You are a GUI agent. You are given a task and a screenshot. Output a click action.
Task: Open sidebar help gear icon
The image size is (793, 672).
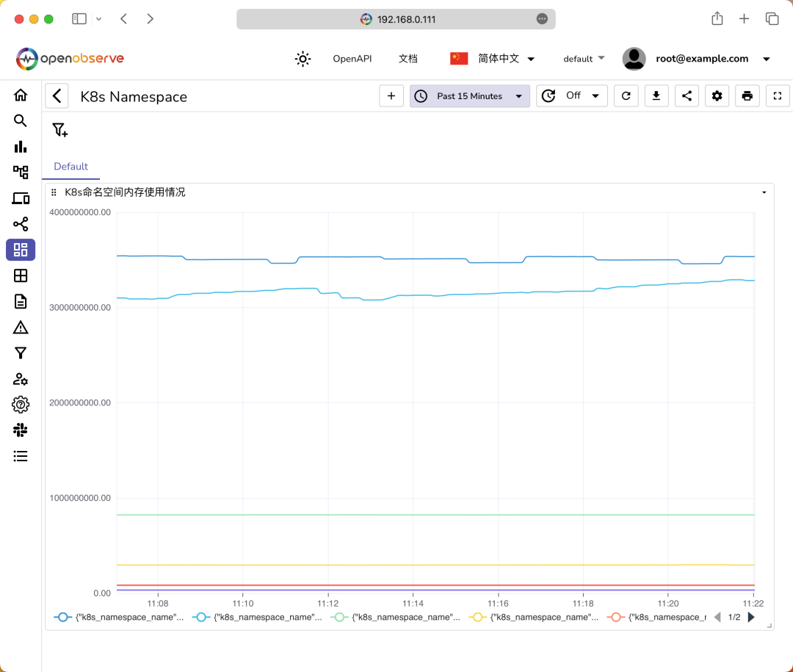[x=21, y=405]
